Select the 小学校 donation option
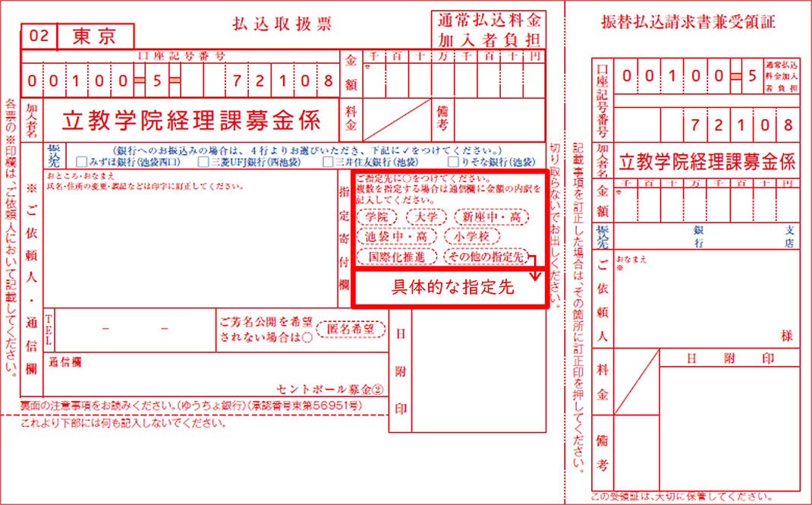Viewport: 812px width, 505px height. 471,237
